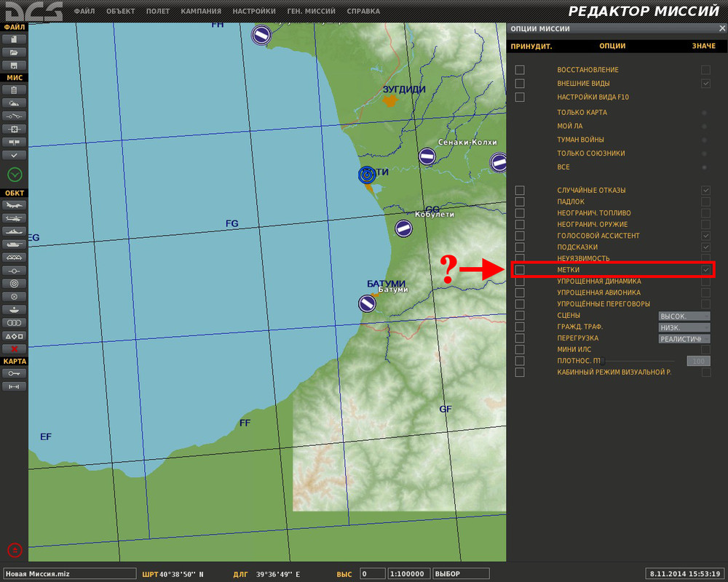Select the navigation point line-circle tool
Viewport: 728px width, 582px height.
pos(14,271)
